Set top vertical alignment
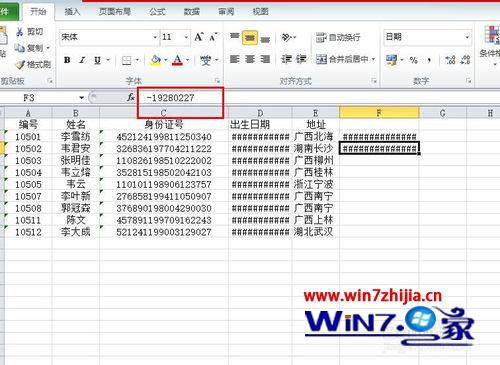The image size is (500, 365). pos(235,36)
